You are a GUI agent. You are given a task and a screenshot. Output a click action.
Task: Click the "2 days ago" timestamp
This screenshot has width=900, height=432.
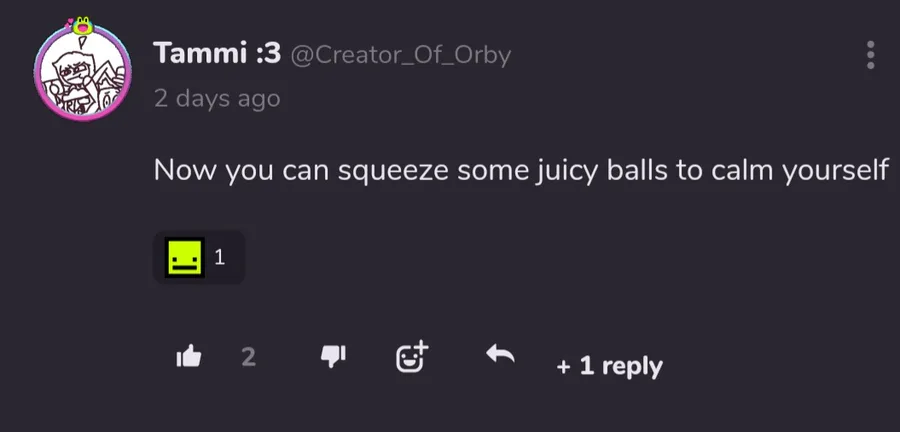pos(217,99)
